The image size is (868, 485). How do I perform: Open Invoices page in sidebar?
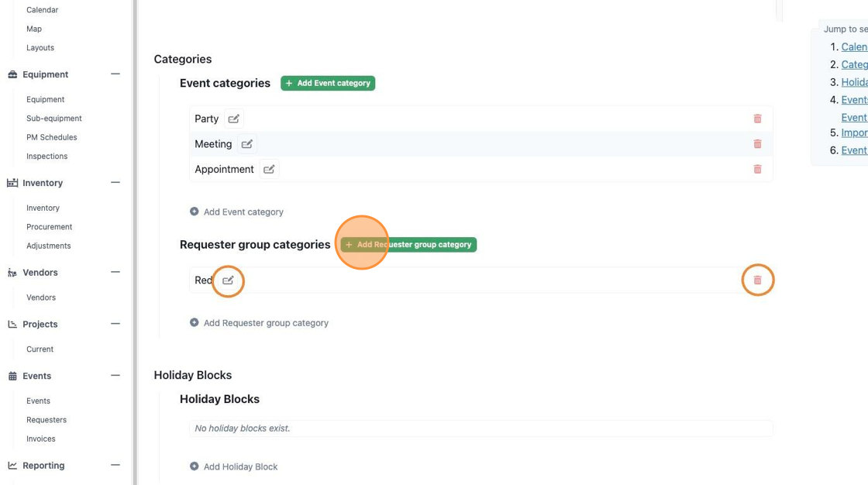[41, 439]
